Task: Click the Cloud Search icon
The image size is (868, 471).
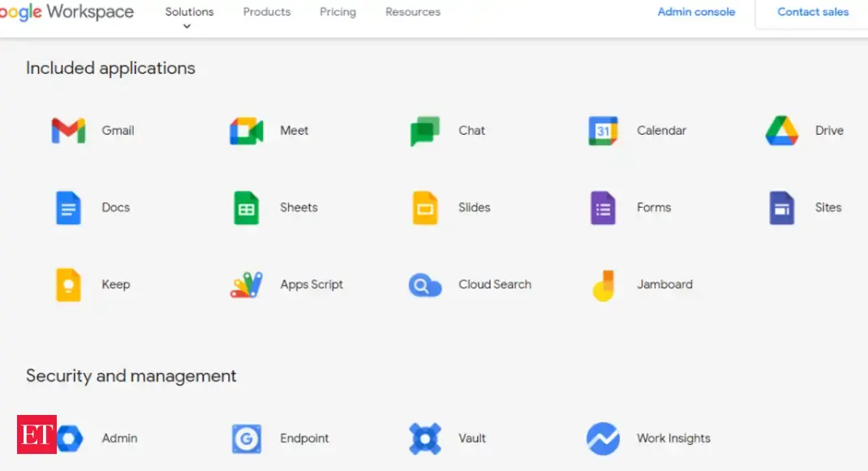Action: [x=424, y=285]
